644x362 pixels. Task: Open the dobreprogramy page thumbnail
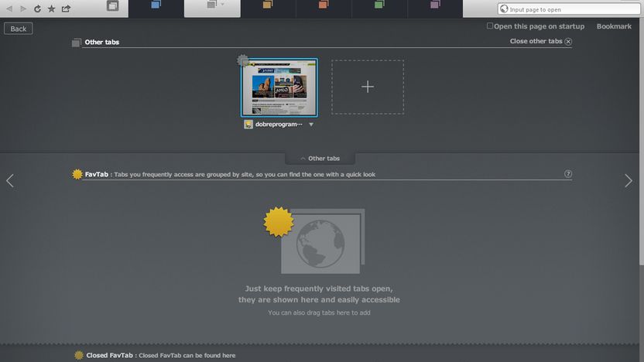[279, 87]
